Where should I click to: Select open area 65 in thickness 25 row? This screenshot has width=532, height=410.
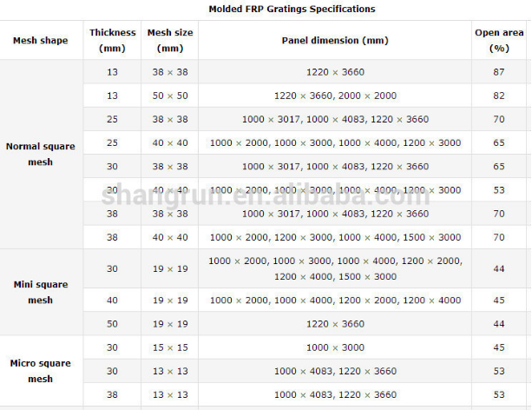[x=499, y=142]
